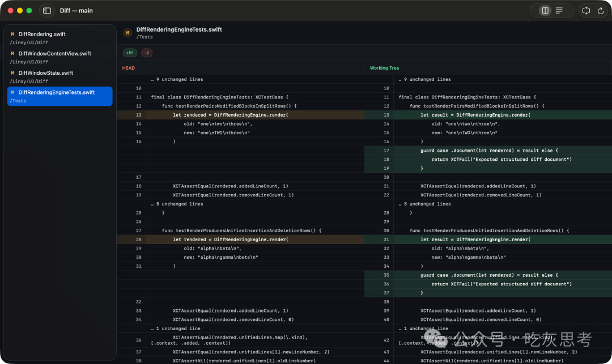612x364 pixels.
Task: Expand 5 unchanged lines in Working Tree pane
Action: 424,204
